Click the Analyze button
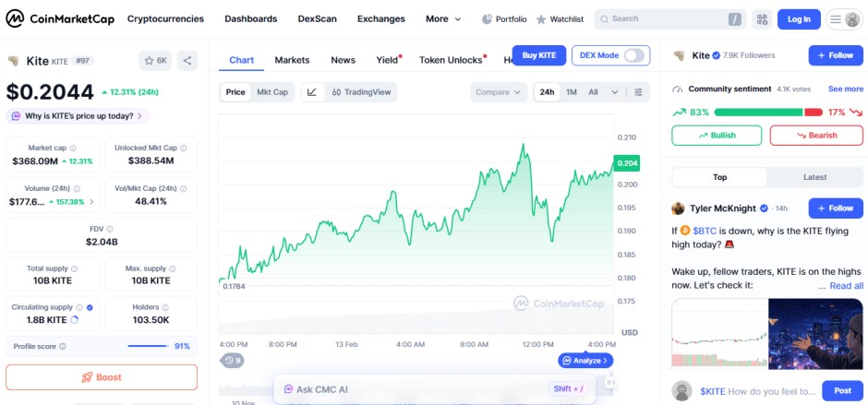Image resolution: width=868 pixels, height=405 pixels. click(x=585, y=361)
